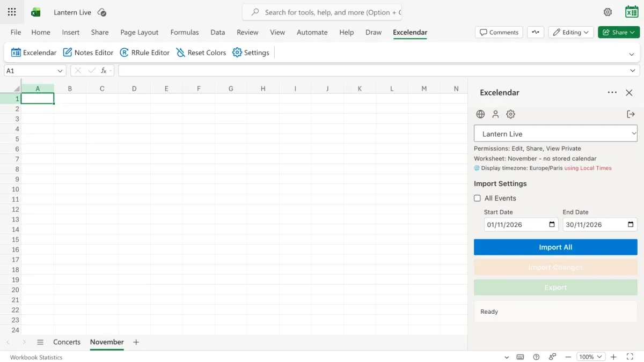
Task: Open the Comments button
Action: click(x=499, y=32)
